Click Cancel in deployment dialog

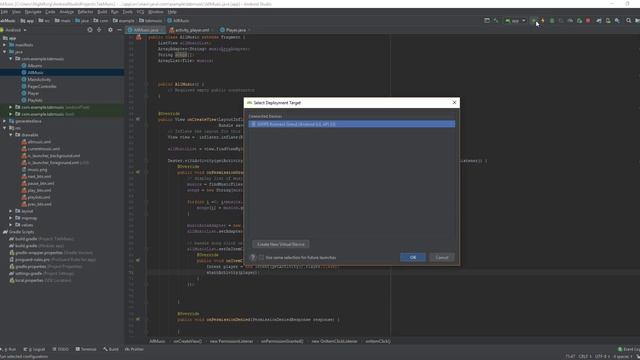[x=442, y=258]
